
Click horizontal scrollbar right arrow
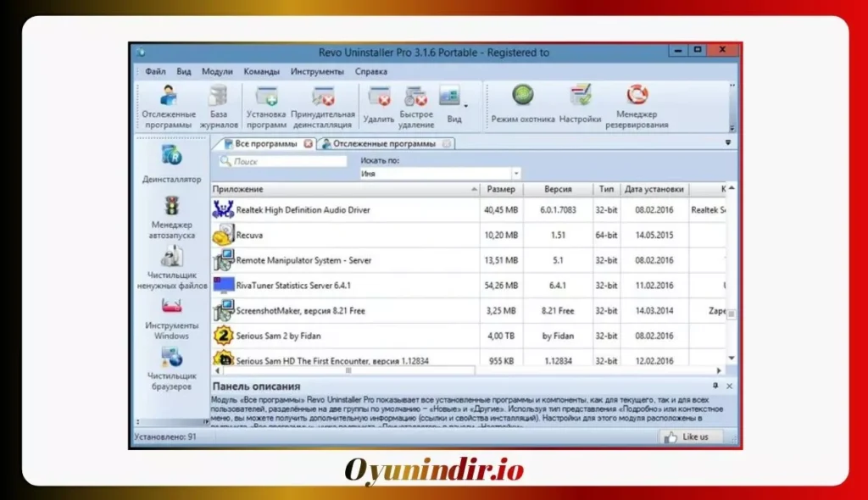[x=719, y=370]
